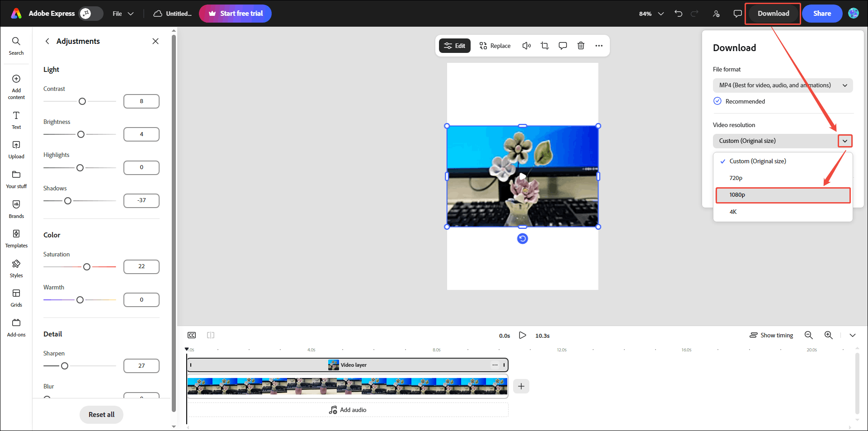Open the Search panel in sidebar
This screenshot has height=431, width=868.
tap(16, 46)
